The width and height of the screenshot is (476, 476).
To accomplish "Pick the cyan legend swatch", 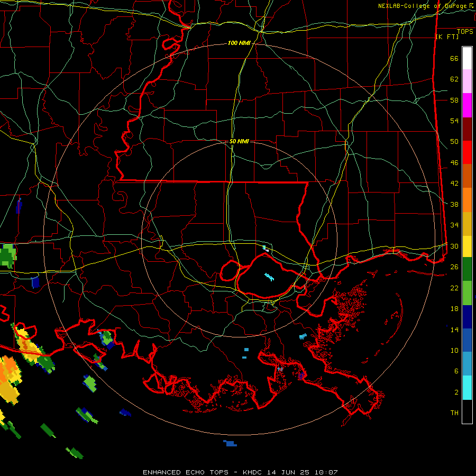I will tap(467, 388).
